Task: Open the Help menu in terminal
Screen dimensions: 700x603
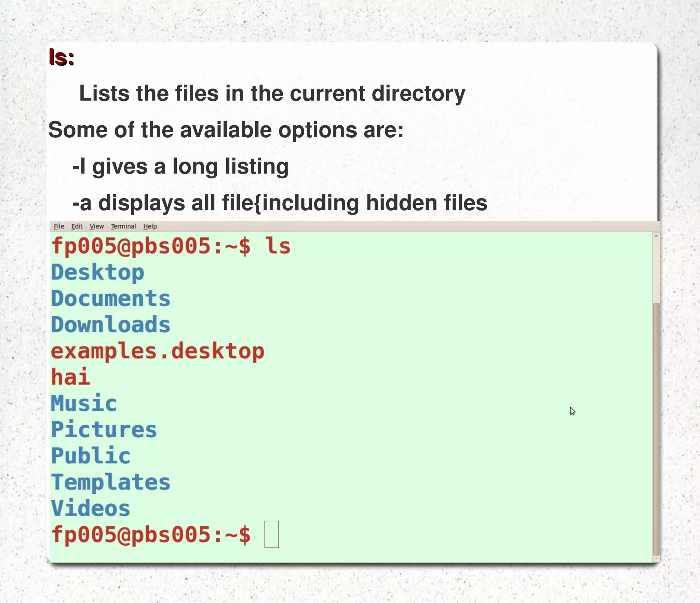Action: (150, 226)
